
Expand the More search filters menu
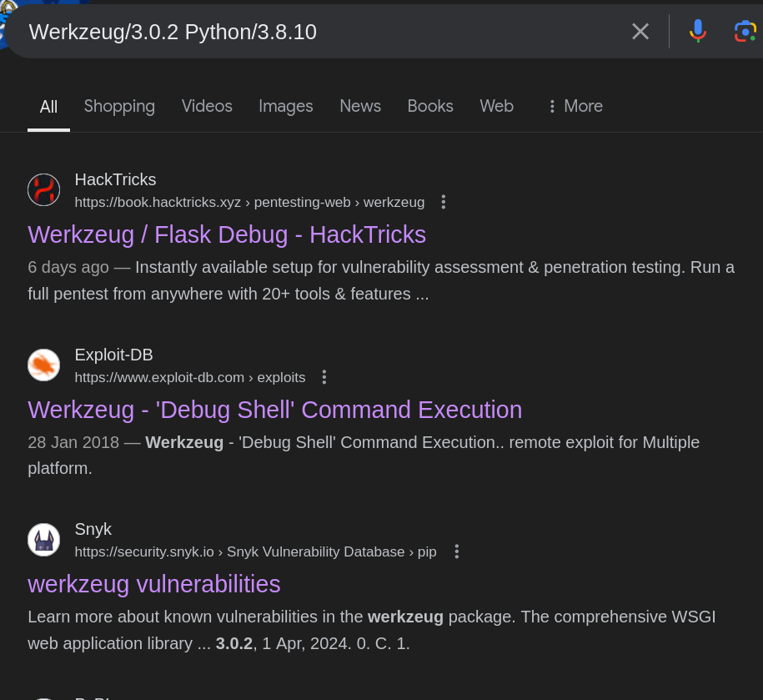pyautogui.click(x=575, y=106)
